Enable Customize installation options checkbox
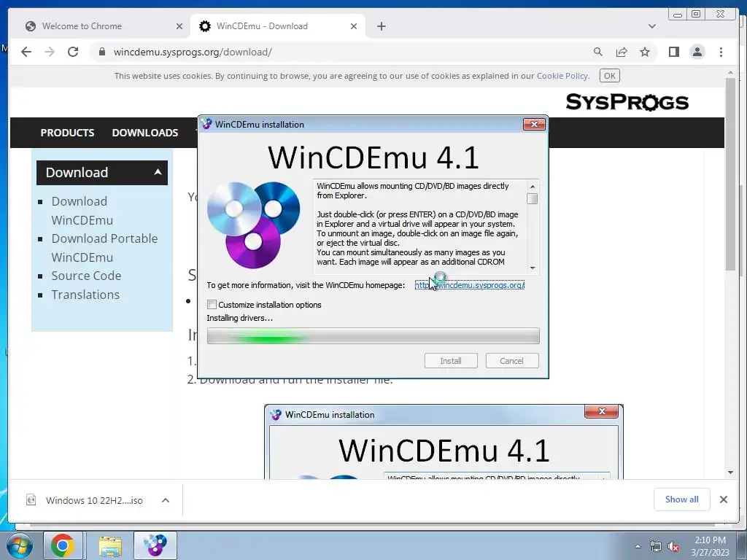 tap(212, 304)
